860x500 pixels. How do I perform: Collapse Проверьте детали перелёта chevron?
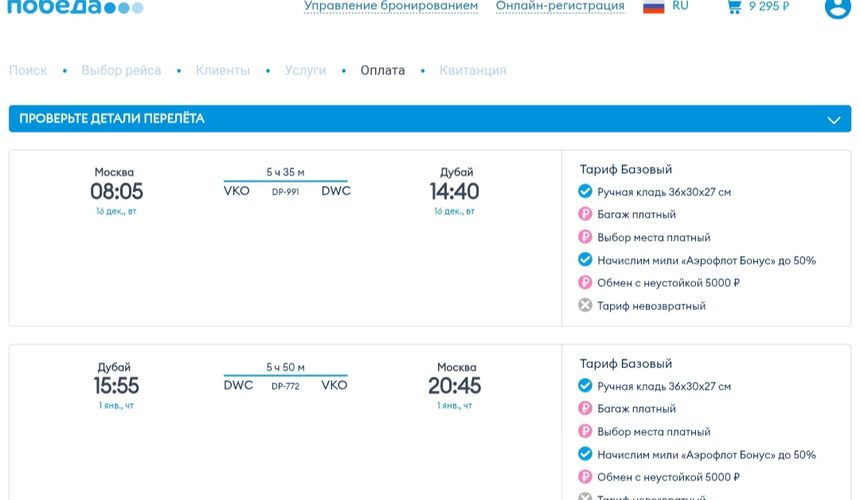click(834, 120)
